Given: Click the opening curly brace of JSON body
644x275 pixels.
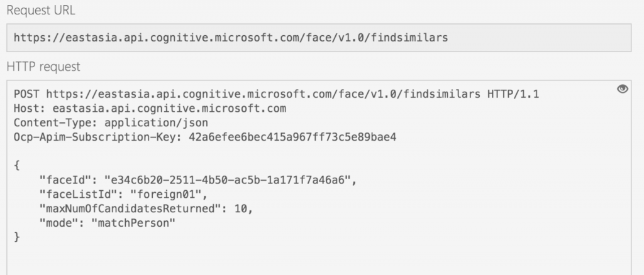Looking at the screenshot, I should click(17, 166).
